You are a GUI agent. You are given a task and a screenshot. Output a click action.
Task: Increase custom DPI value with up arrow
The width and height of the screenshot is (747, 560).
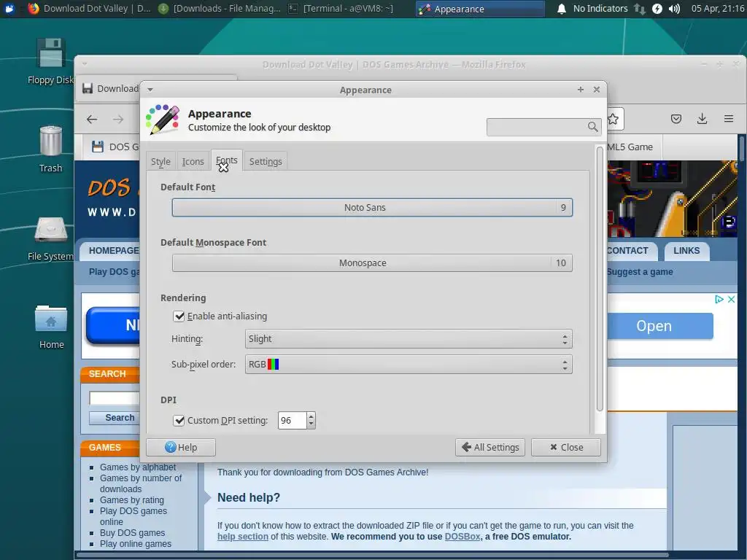point(311,416)
